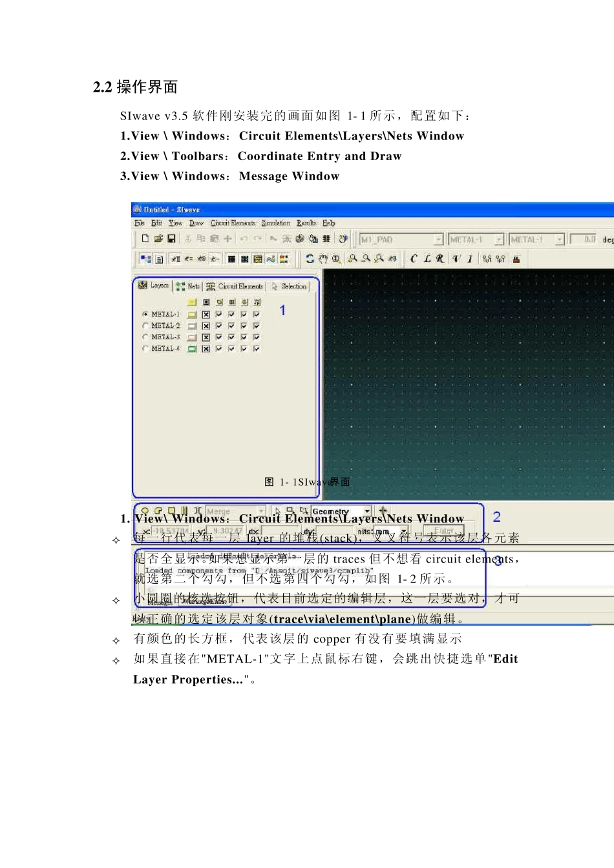This screenshot has width=614, height=868.
Task: Toggle the crossed box for METAL-3
Action: click(206, 337)
